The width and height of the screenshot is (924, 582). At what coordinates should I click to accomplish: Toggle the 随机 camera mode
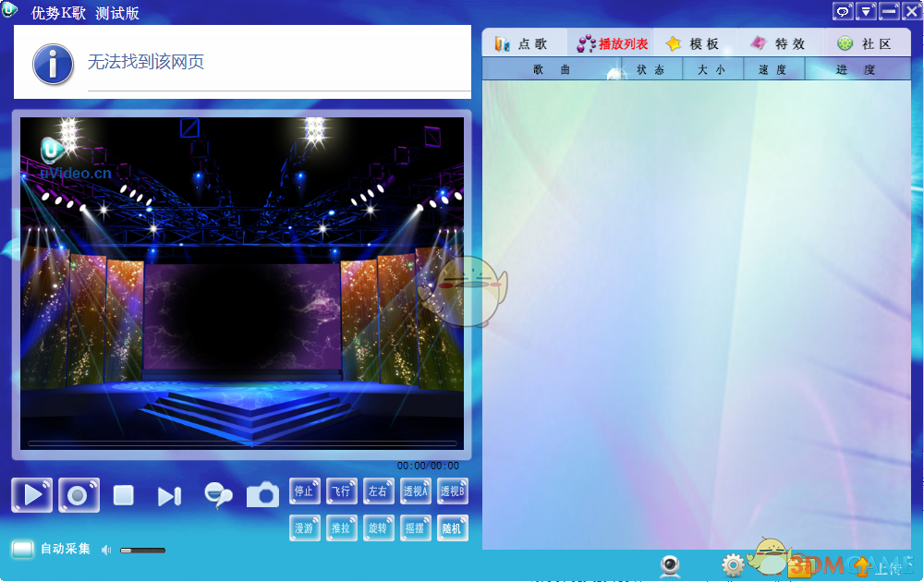point(452,528)
